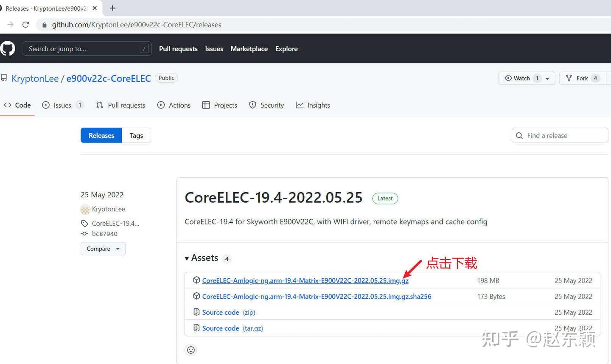The width and height of the screenshot is (611, 364).
Task: Open the Marketplace menu item
Action: (x=249, y=48)
